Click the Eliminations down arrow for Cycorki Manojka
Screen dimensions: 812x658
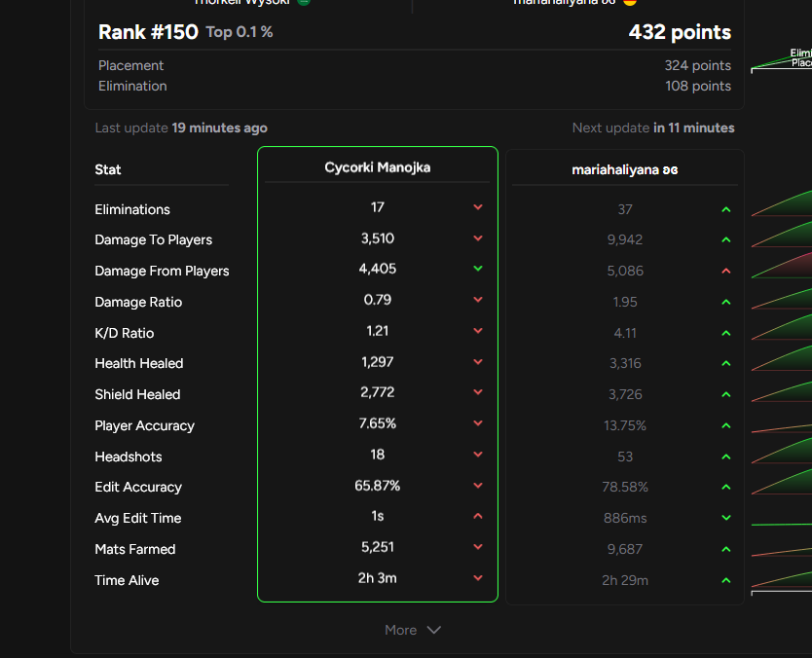click(x=478, y=207)
